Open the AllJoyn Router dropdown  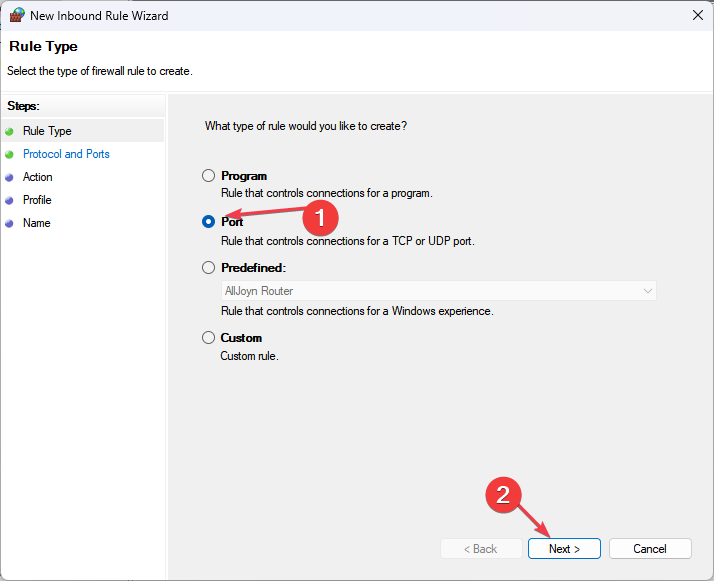(x=438, y=291)
